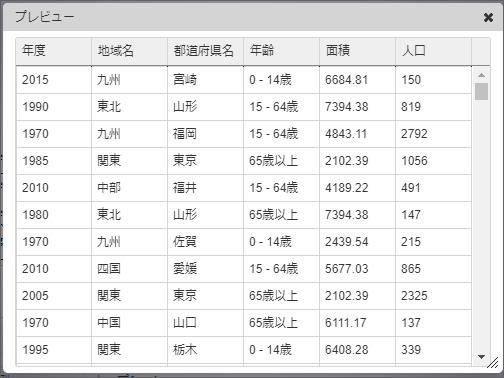Click the population value 339
The height and width of the screenshot is (378, 504).
[433, 350]
